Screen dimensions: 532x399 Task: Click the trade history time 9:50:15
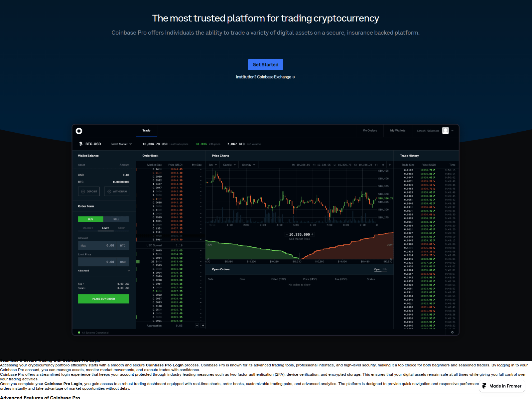point(450,170)
